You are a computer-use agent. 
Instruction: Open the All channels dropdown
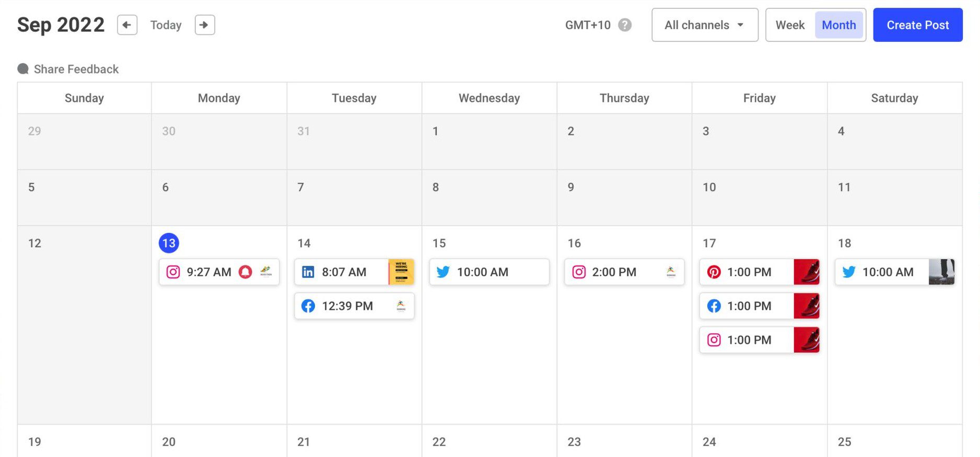click(704, 25)
